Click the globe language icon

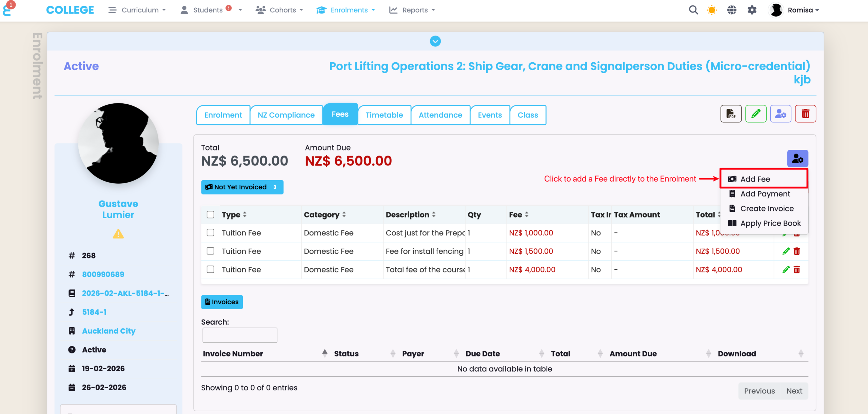coord(732,10)
